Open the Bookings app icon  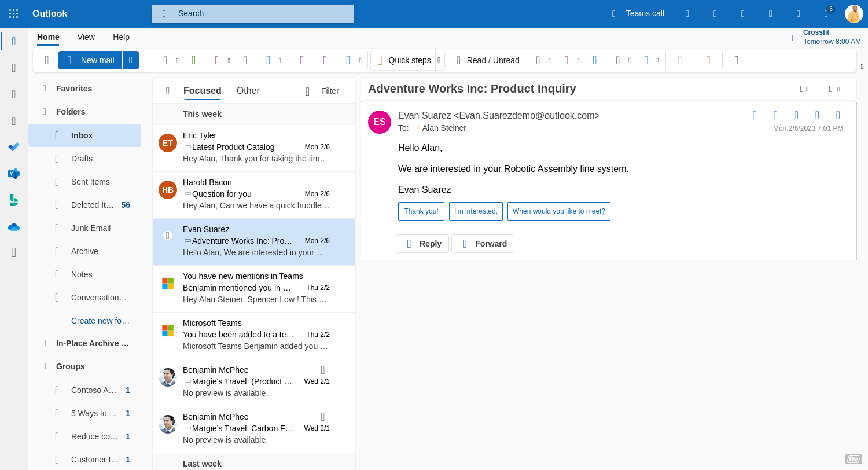click(x=14, y=200)
